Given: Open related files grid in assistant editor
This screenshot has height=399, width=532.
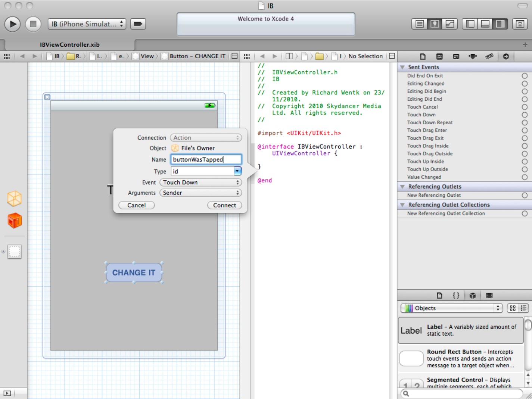Looking at the screenshot, I should (247, 56).
